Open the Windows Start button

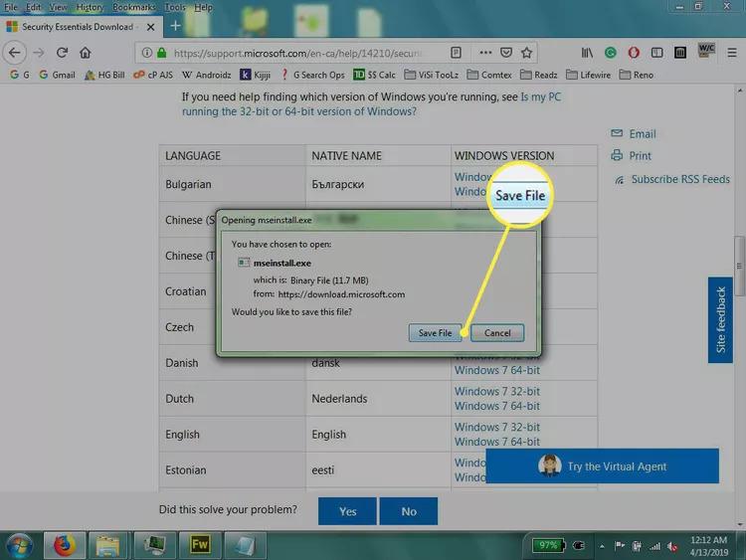[19, 545]
